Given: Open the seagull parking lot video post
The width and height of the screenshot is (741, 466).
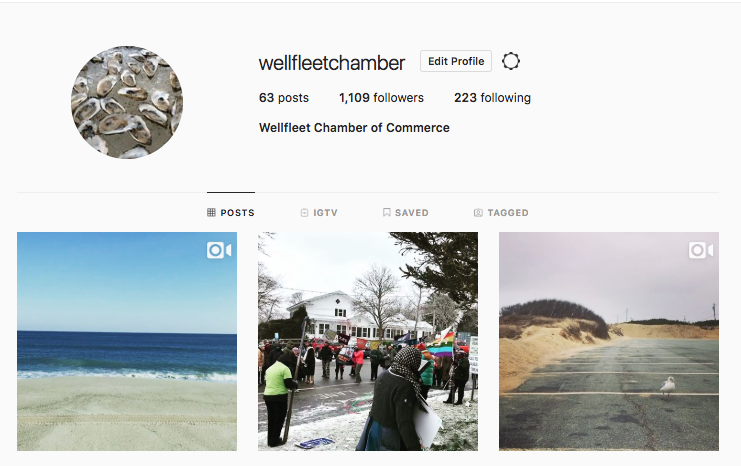Looking at the screenshot, I should click(609, 341).
